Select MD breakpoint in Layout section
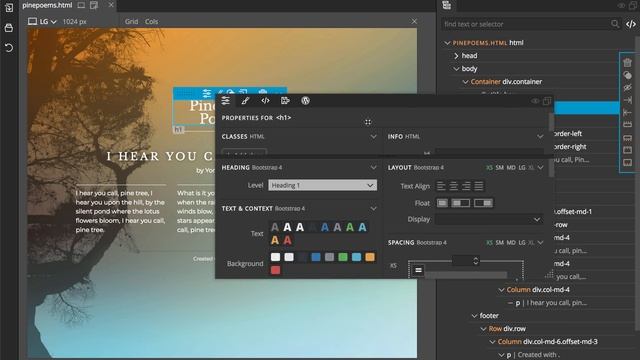The image size is (640, 360). tap(511, 168)
